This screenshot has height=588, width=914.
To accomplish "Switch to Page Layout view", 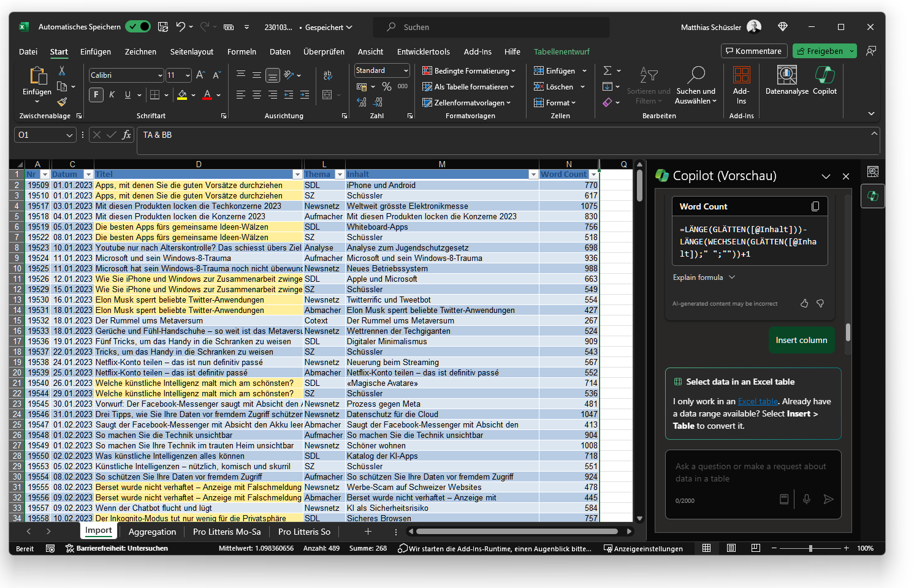I will coord(731,548).
